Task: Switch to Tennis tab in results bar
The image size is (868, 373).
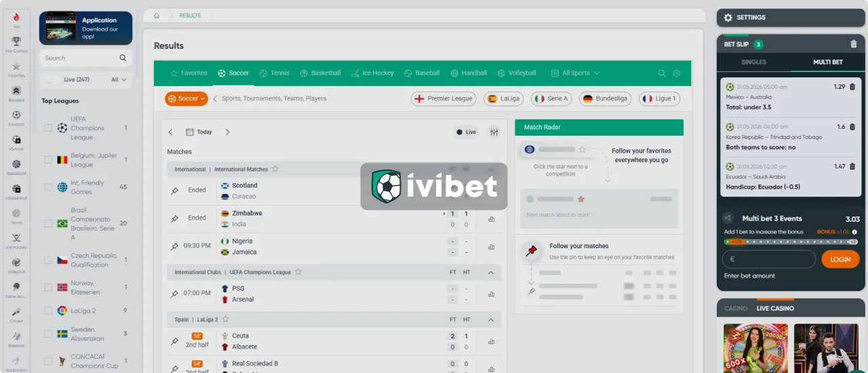Action: click(274, 73)
